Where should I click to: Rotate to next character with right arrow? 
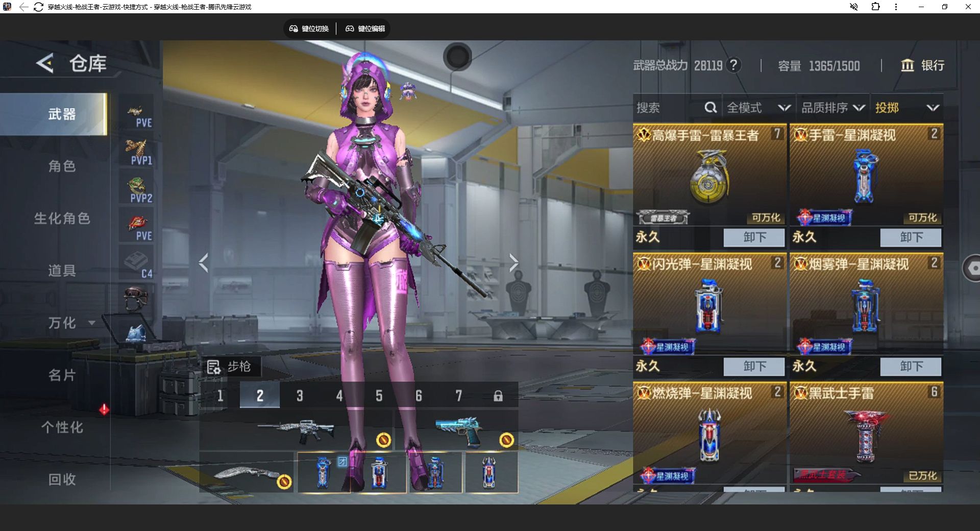point(513,263)
